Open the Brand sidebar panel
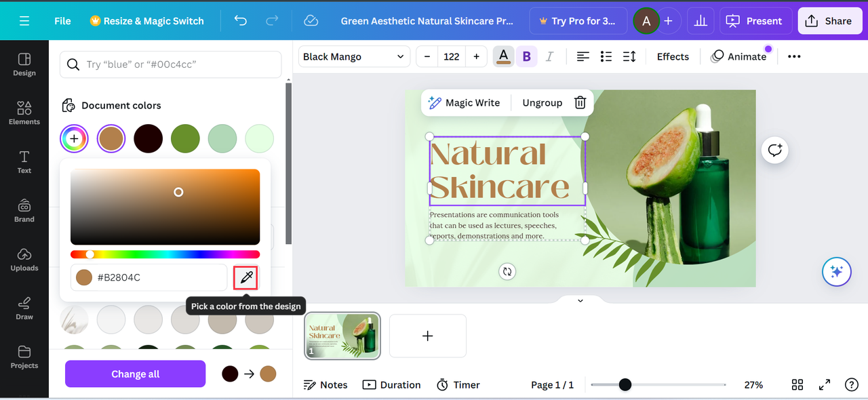Viewport: 868px width, 400px height. click(x=24, y=211)
